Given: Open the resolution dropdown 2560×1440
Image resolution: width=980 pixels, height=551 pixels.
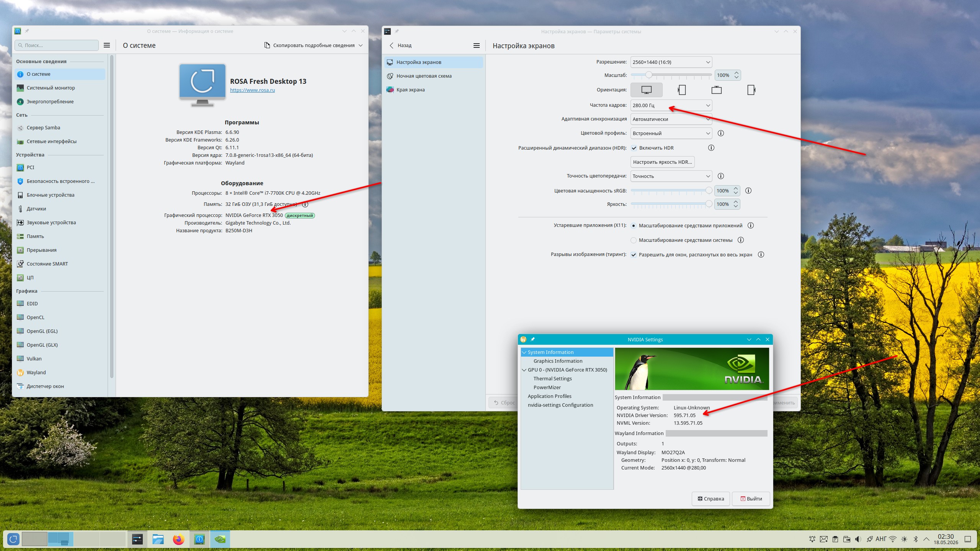Looking at the screenshot, I should coord(671,62).
